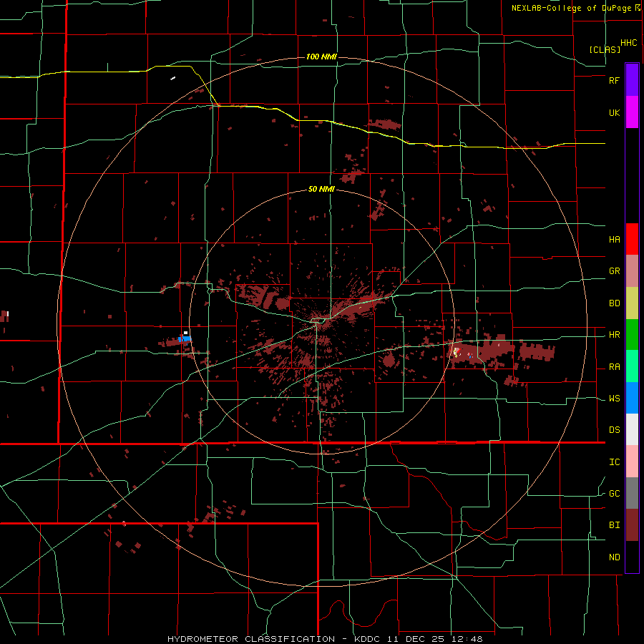Click the '[CLAS]' label
Screen dimensions: 644x644
[x=605, y=49]
